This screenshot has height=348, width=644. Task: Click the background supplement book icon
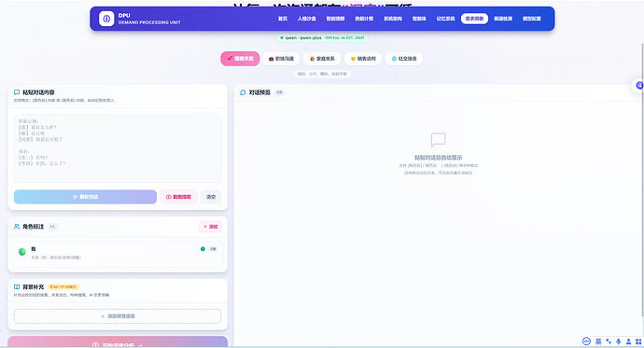point(17,286)
